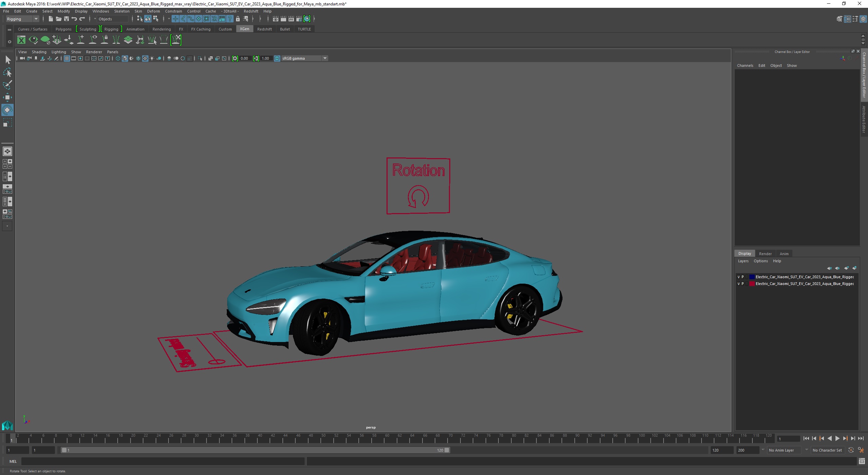Activate the Lasso Select tool
The width and height of the screenshot is (868, 475).
7,72
